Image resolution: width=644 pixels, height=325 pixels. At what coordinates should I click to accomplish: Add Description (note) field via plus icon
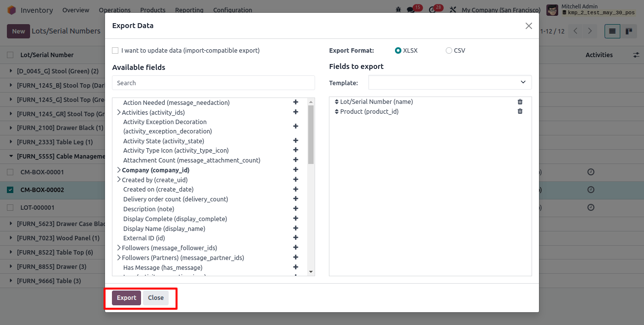click(x=296, y=209)
